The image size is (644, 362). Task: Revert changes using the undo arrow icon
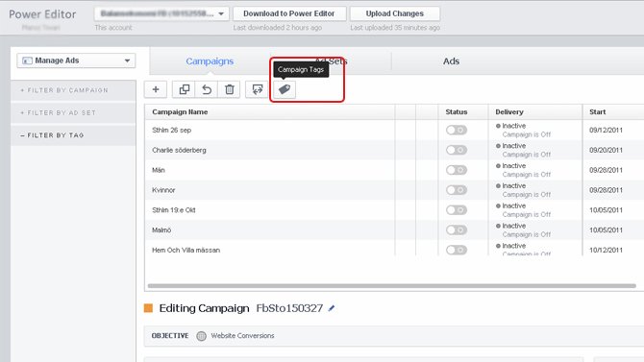(207, 89)
